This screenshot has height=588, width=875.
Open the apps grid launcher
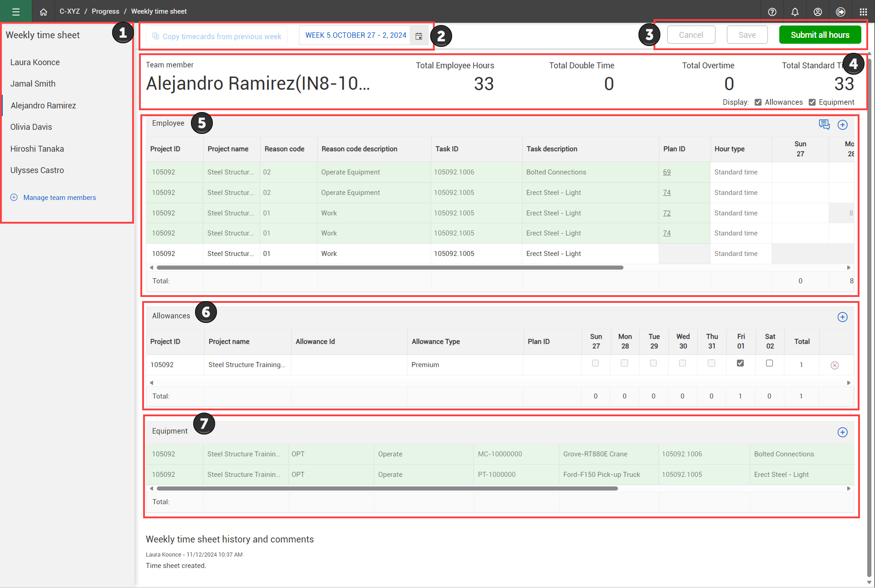[863, 12]
